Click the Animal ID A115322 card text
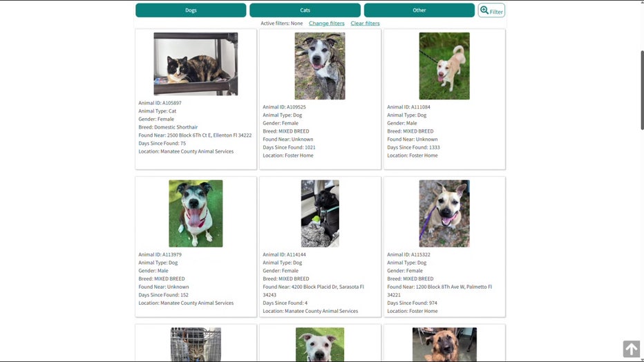This screenshot has height=362, width=644. (408, 254)
